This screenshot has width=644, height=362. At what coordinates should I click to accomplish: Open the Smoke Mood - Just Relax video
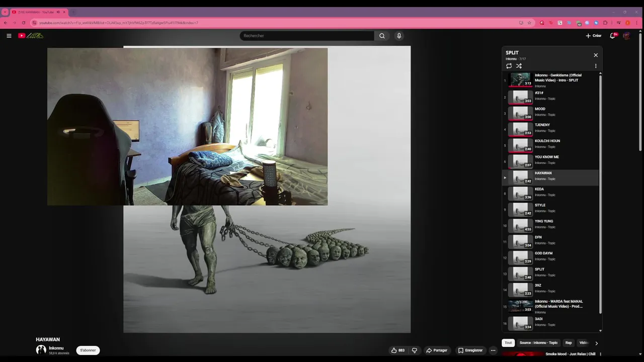coord(570,354)
